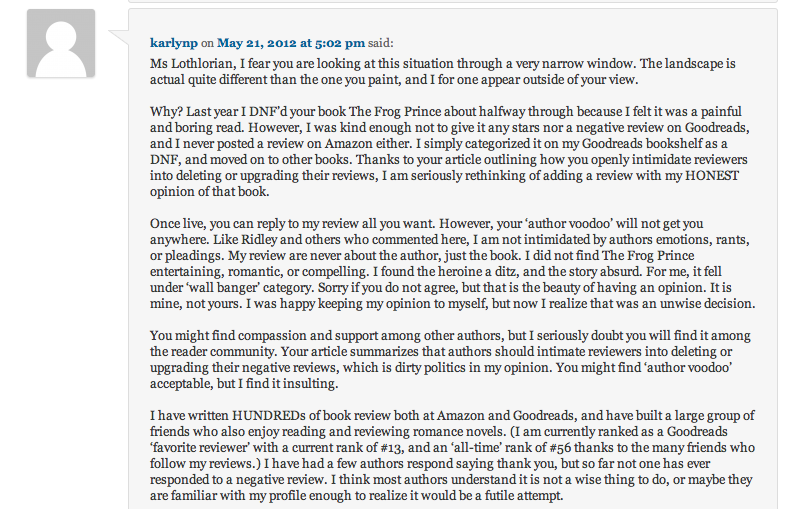The width and height of the screenshot is (787, 509).
Task: Click the paragraph starting 'Why? Last year'
Action: point(449,151)
